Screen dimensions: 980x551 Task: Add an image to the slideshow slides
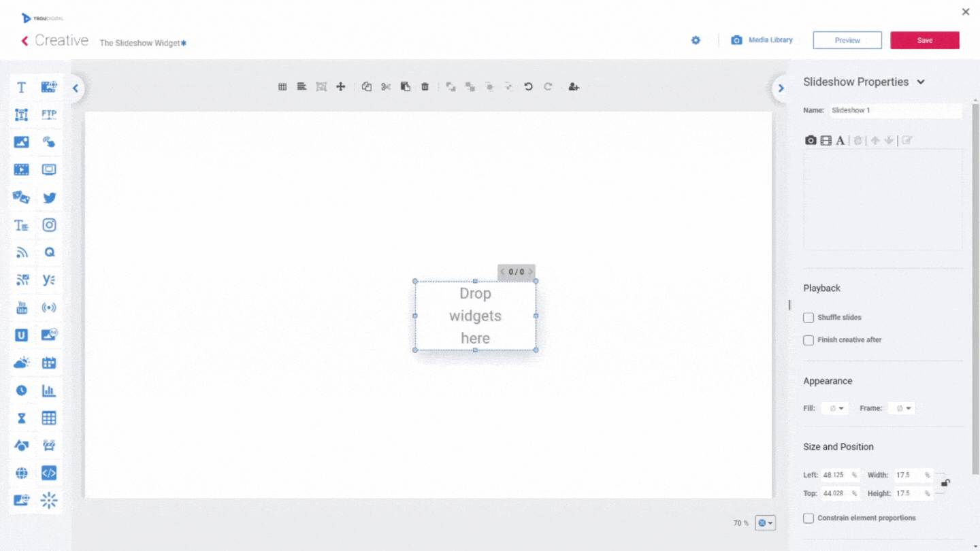[x=811, y=140]
